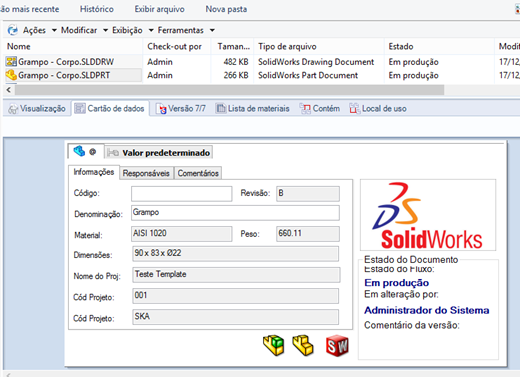Open the Comentários card tab
The width and height of the screenshot is (520, 377).
(x=198, y=173)
